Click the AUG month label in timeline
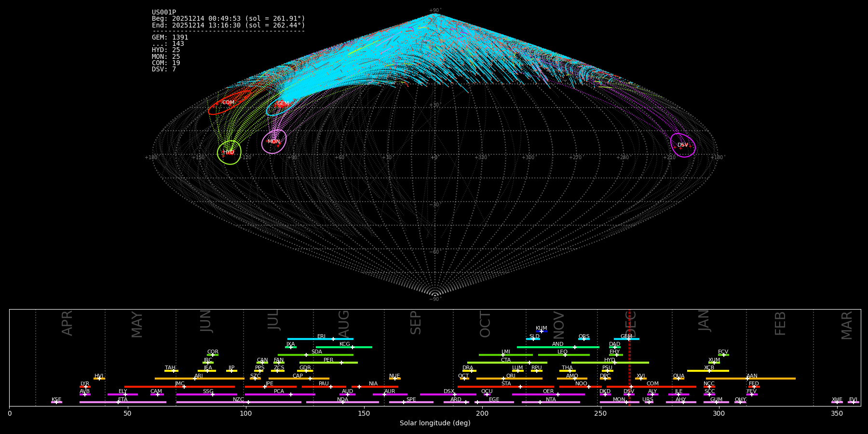 pos(344,324)
